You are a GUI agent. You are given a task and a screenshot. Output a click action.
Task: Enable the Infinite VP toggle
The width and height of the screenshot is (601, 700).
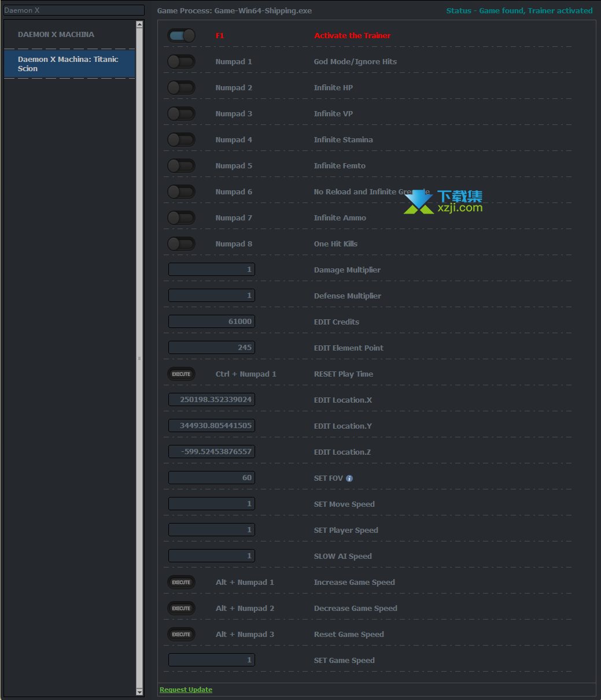point(181,114)
